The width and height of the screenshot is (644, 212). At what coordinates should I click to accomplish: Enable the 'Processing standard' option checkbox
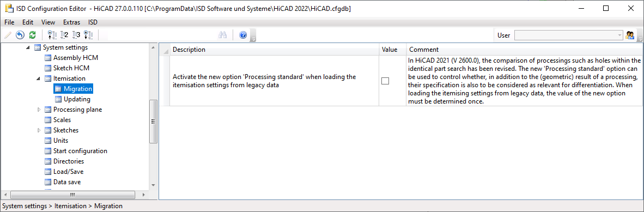[385, 81]
